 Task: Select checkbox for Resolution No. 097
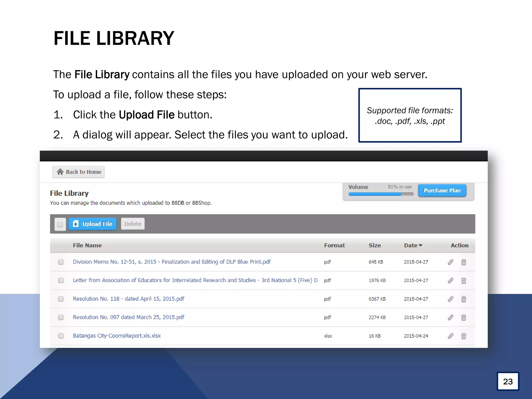61,317
